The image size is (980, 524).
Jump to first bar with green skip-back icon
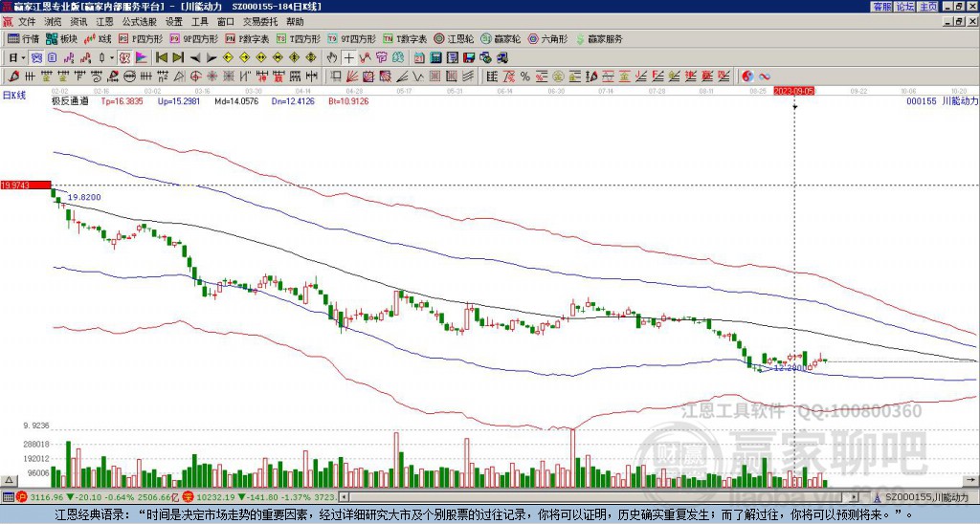click(x=161, y=58)
